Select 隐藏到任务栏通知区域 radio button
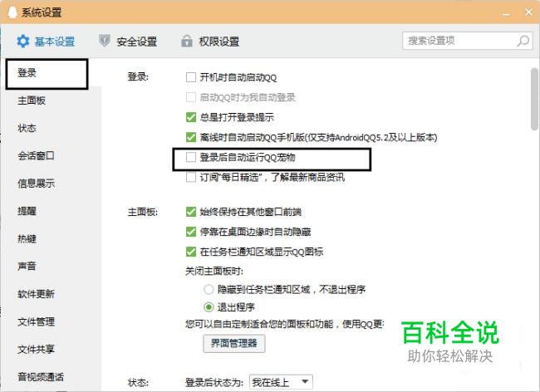 point(209,290)
